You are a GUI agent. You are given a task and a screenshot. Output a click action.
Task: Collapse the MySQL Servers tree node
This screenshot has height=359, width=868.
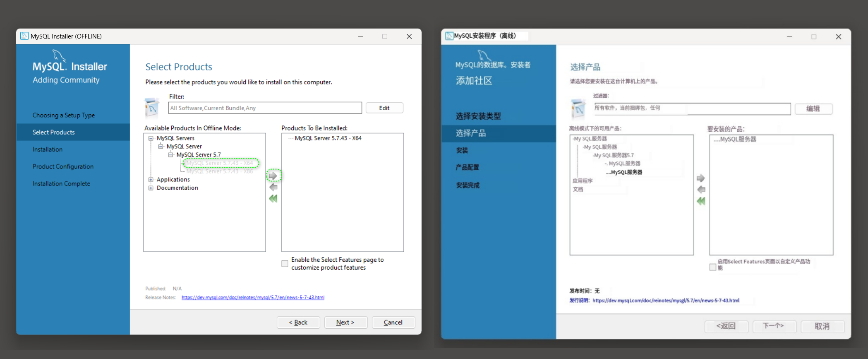(151, 138)
